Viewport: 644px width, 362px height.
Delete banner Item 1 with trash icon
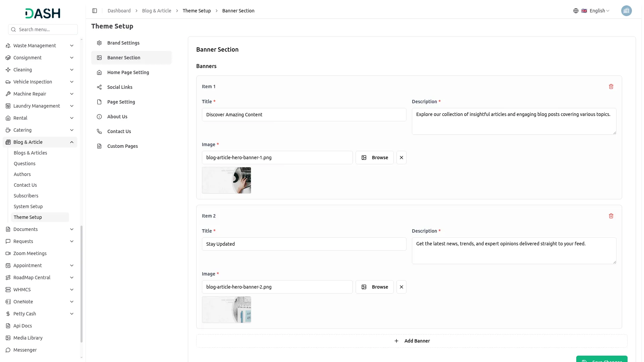(611, 86)
